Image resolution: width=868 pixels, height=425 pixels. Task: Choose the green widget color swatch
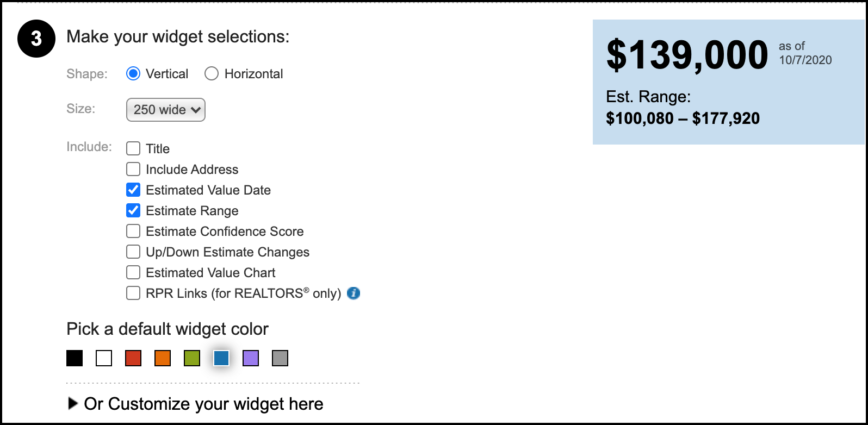[x=192, y=358]
